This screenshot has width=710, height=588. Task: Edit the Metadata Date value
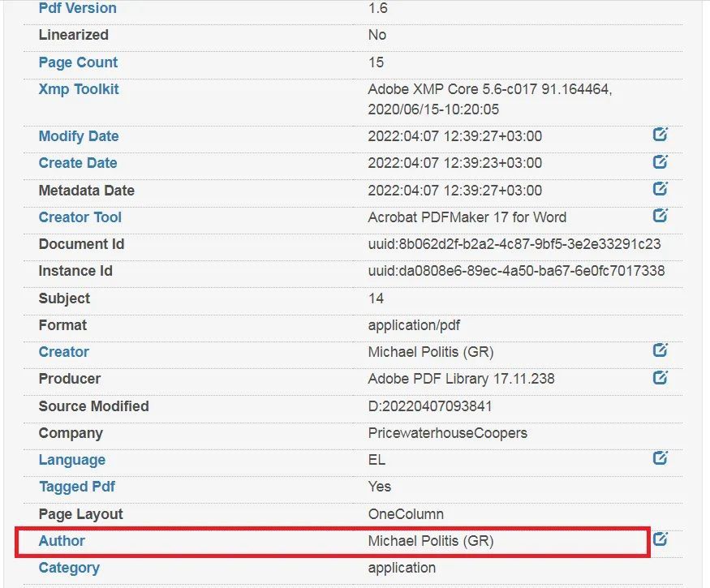coord(661,188)
